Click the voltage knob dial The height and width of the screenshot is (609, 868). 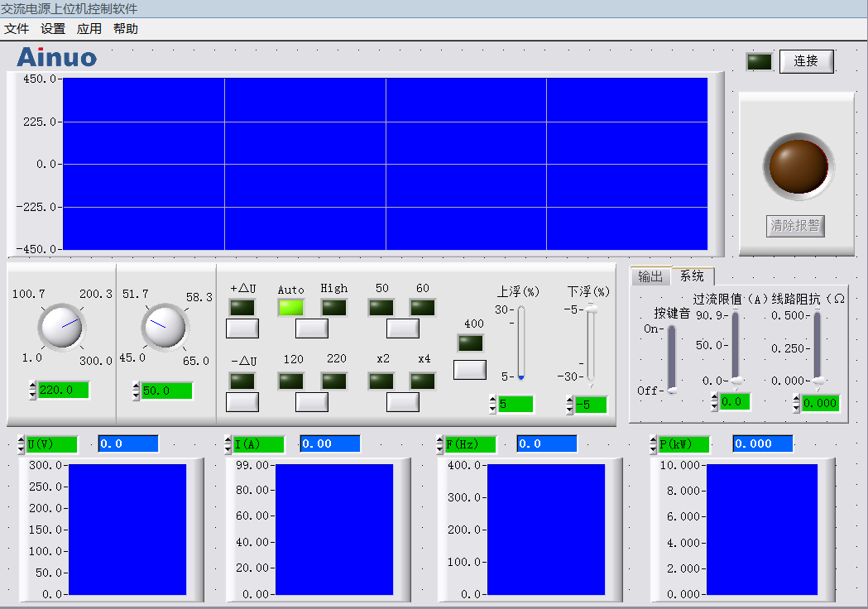point(61,325)
